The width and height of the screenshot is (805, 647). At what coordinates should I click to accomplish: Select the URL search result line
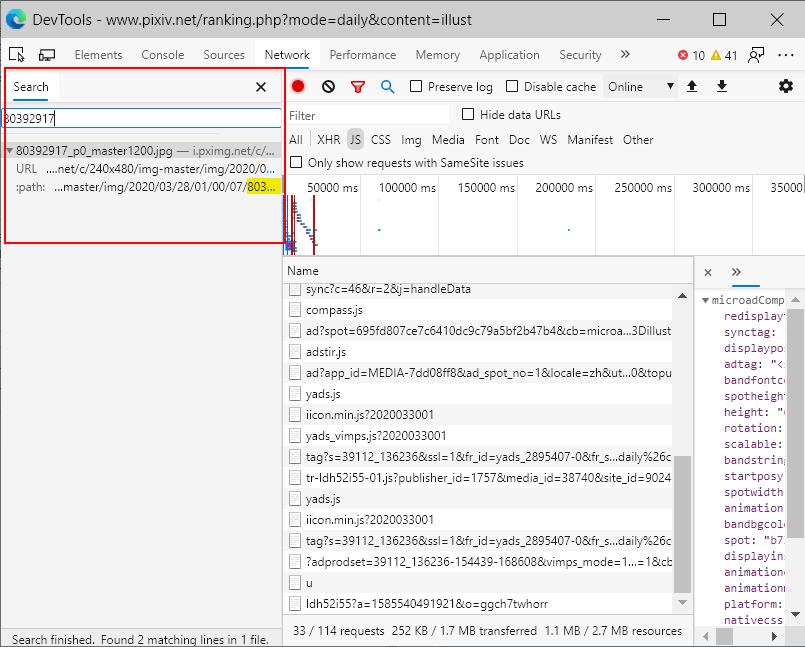[x=145, y=169]
